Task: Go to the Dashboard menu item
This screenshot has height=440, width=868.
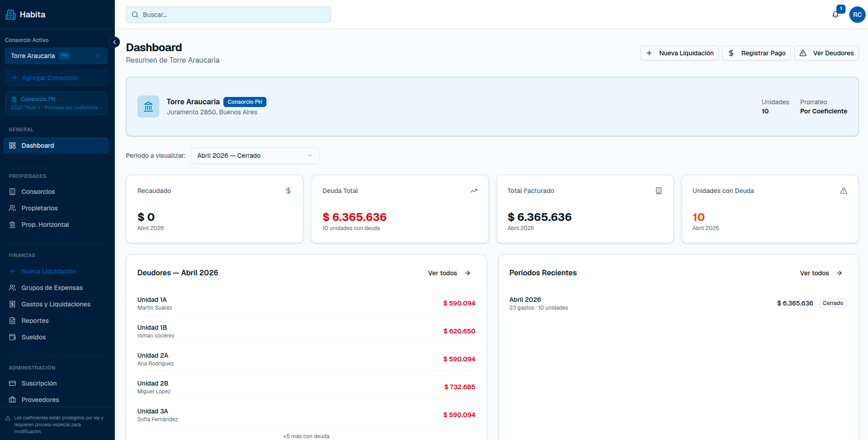Action: pyautogui.click(x=56, y=145)
